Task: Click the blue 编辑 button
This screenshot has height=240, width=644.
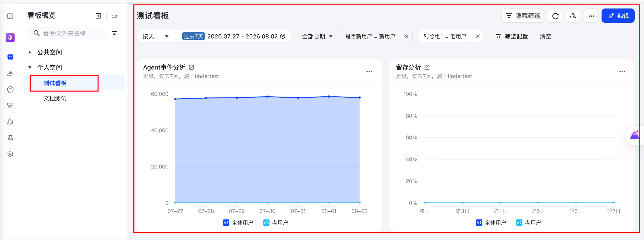Action: (x=618, y=16)
